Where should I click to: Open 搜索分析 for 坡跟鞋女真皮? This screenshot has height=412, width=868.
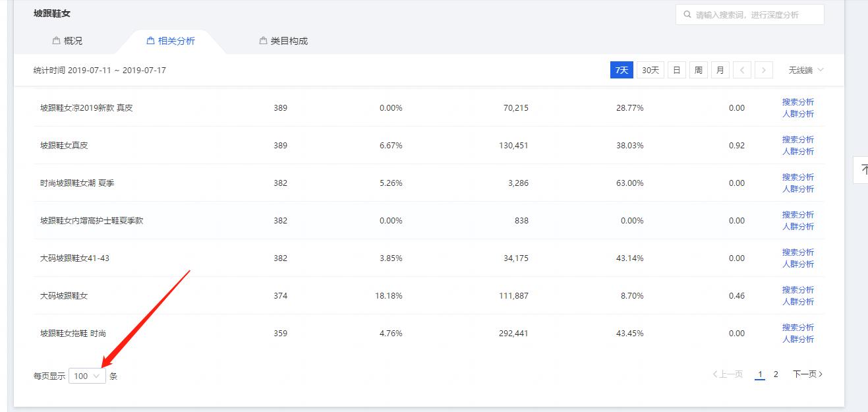797,140
